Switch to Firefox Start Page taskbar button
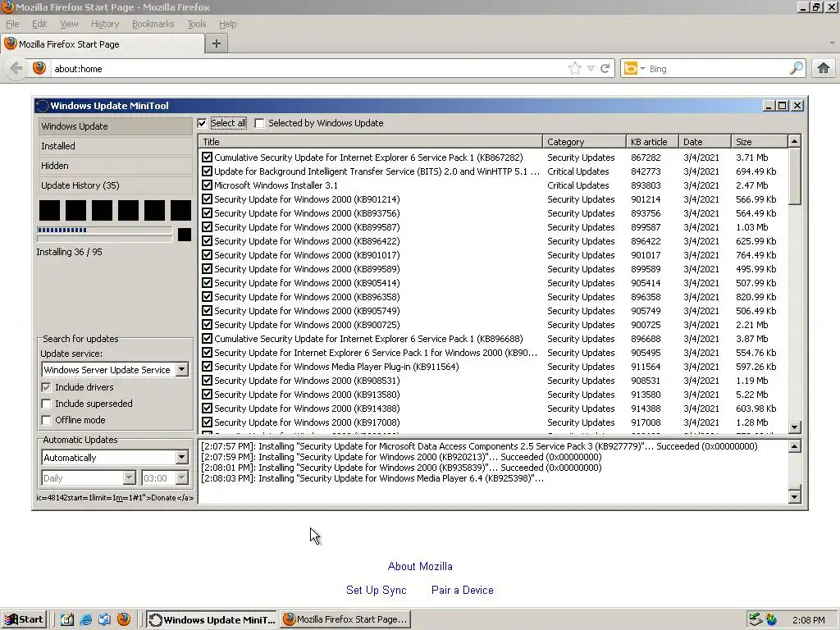This screenshot has width=840, height=630. click(345, 619)
